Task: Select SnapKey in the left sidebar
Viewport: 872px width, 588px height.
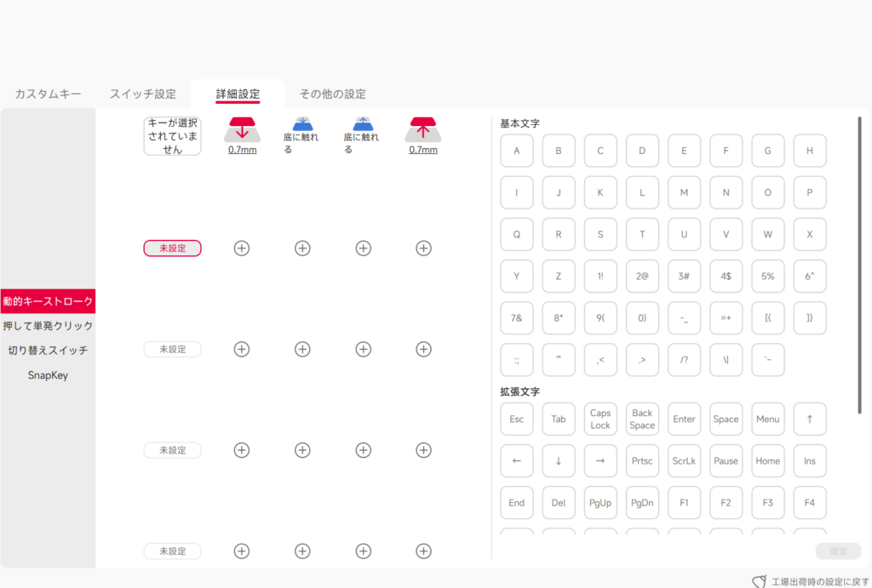Action: [48, 375]
